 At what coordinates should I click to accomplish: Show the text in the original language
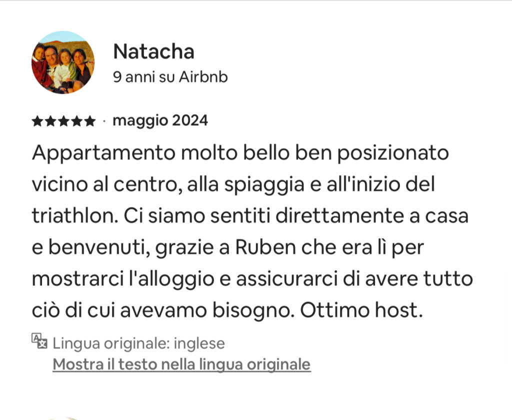click(x=181, y=364)
